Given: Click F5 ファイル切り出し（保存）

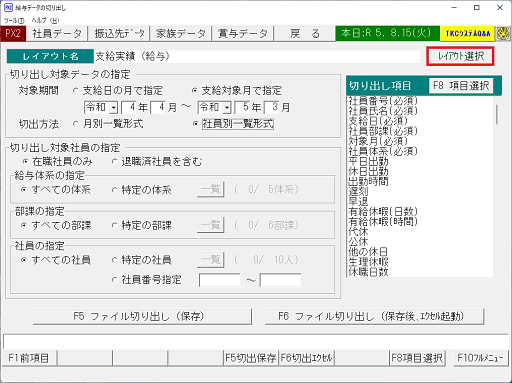Looking at the screenshot, I should pyautogui.click(x=142, y=316).
